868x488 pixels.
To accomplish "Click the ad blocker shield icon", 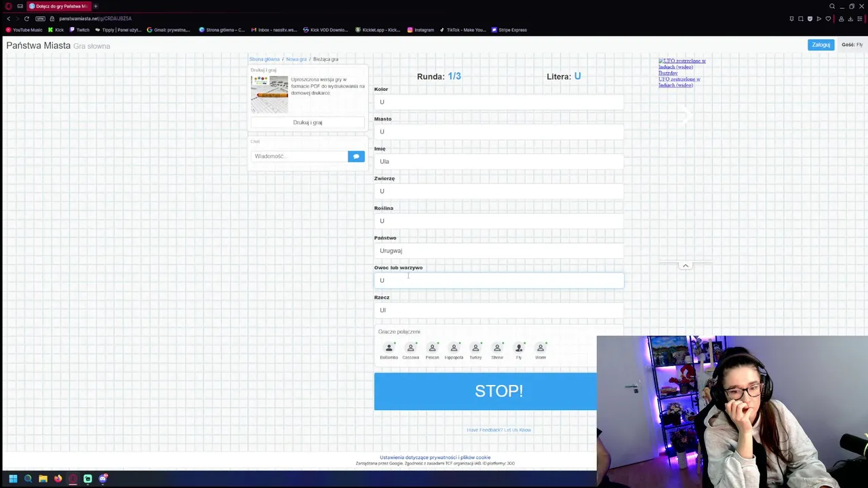I will tap(810, 18).
